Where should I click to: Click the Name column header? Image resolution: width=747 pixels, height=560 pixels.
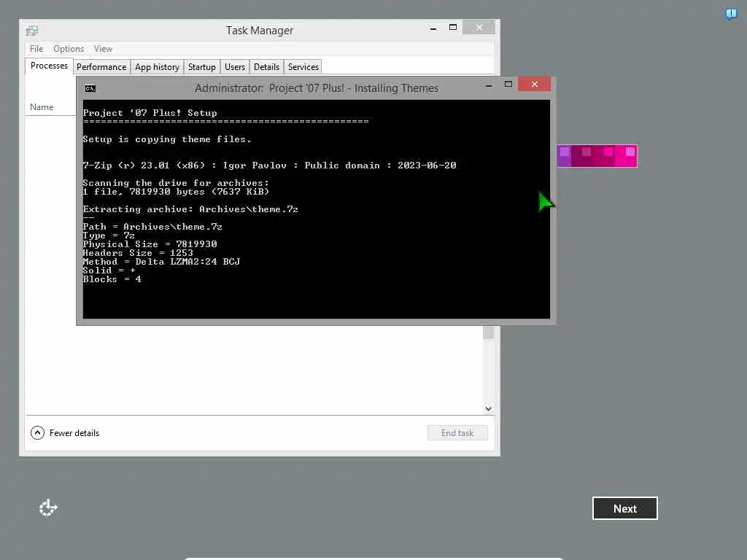42,107
